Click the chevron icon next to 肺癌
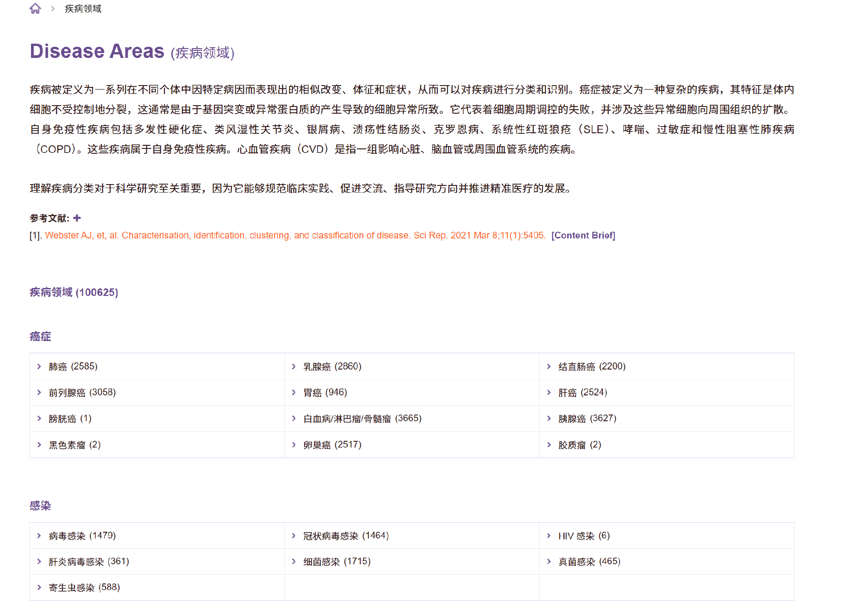The width and height of the screenshot is (856, 616). point(39,366)
